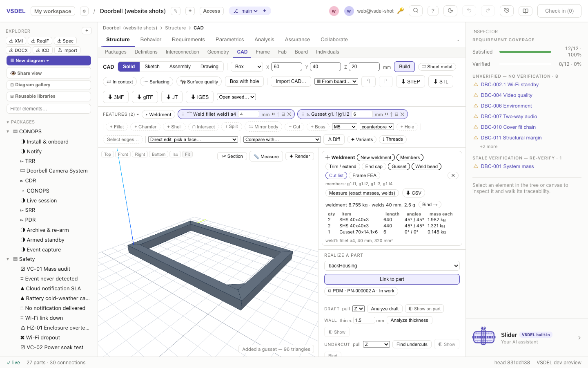Add a new explorer item with the plus button
588x368 pixels.
pos(87,31)
